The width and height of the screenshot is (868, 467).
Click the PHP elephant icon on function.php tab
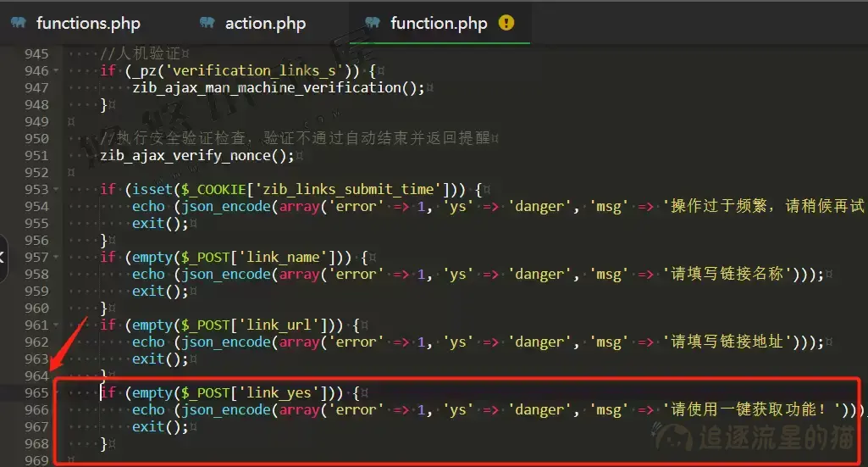[372, 23]
